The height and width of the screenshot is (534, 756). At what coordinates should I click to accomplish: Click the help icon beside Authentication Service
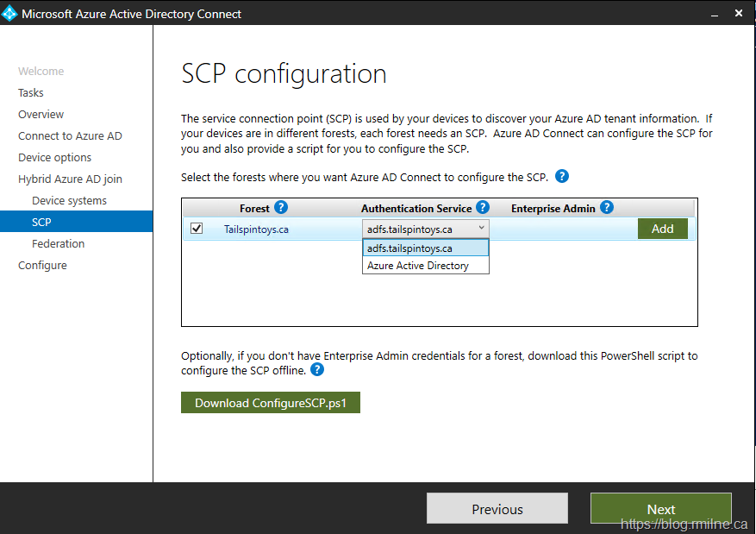coord(483,208)
